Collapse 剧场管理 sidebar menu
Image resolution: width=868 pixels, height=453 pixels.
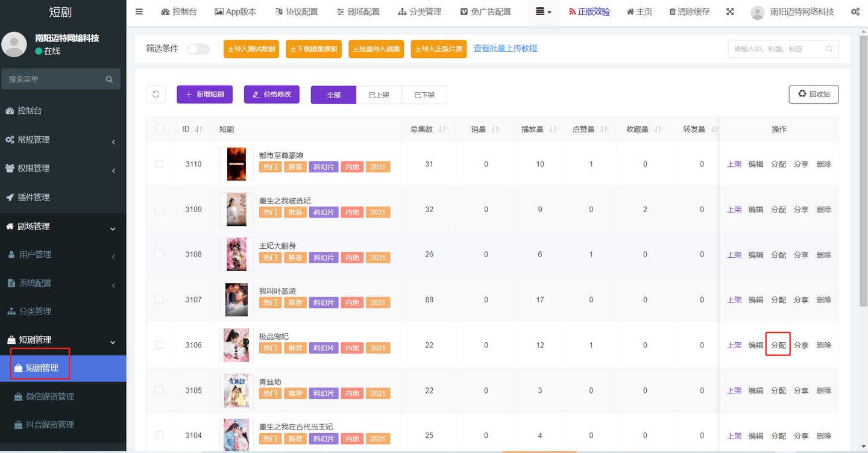tap(63, 226)
